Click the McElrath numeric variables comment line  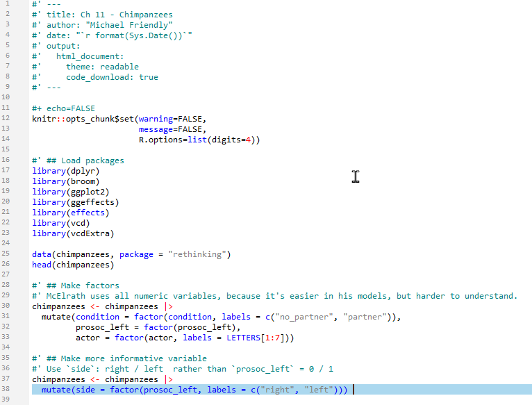point(275,296)
